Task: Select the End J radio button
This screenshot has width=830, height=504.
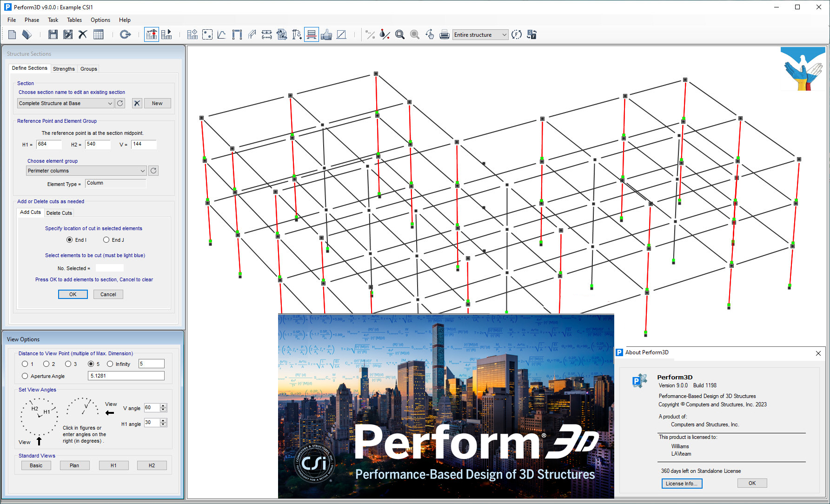Action: click(106, 240)
